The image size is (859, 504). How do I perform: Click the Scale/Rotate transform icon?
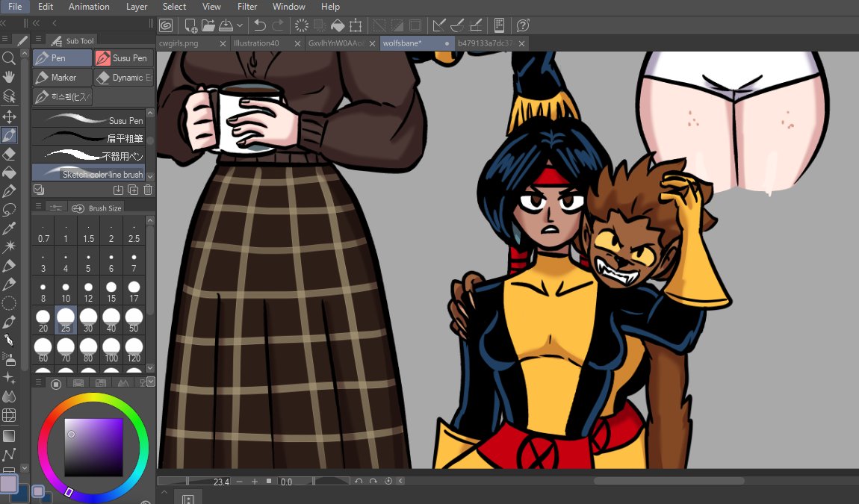[x=356, y=25]
